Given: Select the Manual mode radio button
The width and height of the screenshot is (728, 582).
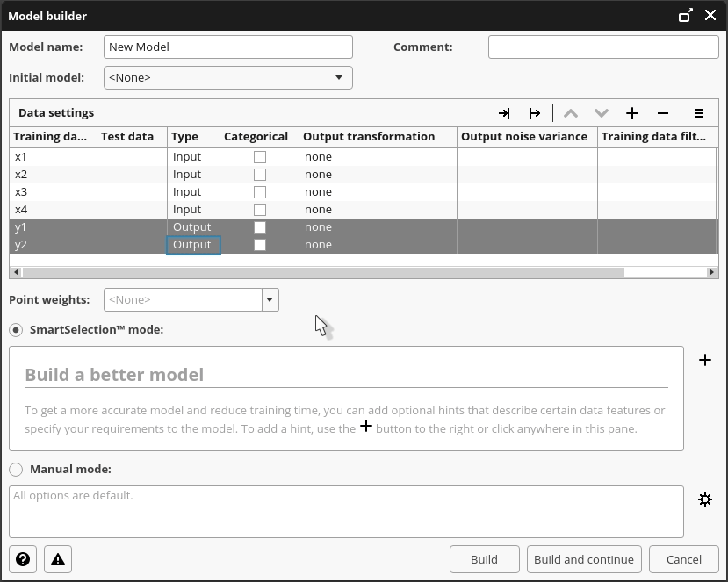Looking at the screenshot, I should (16, 470).
